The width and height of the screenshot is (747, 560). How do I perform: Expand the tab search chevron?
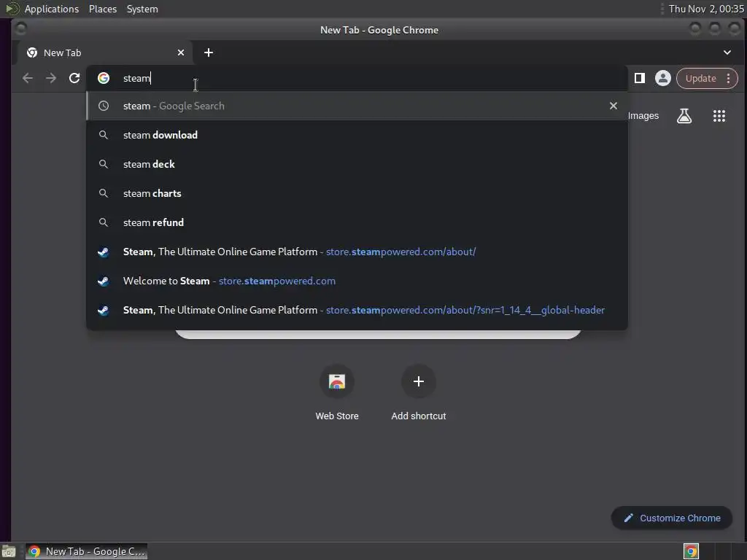pyautogui.click(x=727, y=52)
